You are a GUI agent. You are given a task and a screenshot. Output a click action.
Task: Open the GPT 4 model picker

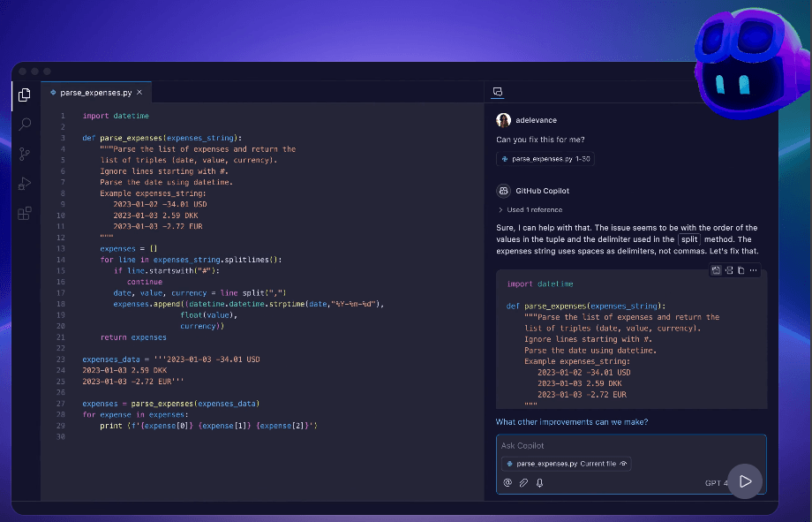click(716, 483)
